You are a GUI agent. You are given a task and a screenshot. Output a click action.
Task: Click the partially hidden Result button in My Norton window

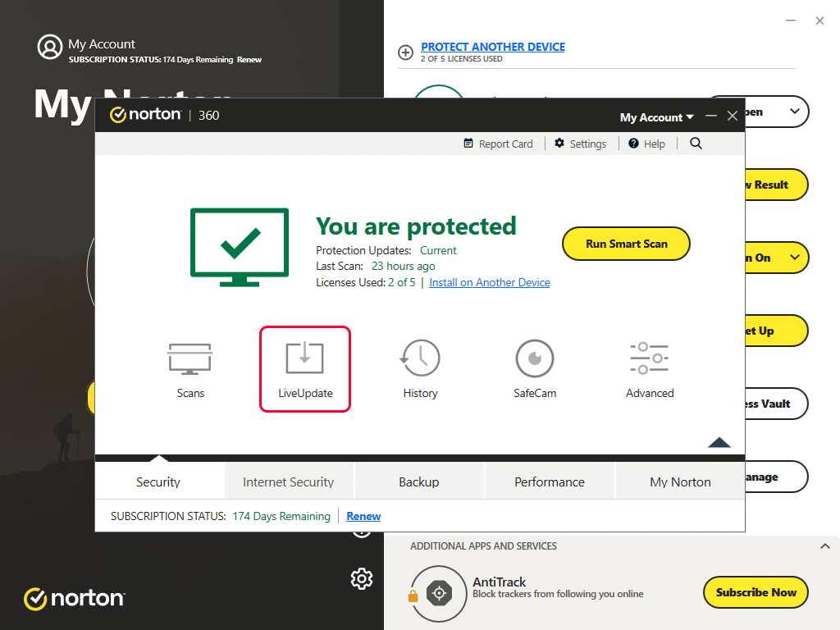point(776,185)
